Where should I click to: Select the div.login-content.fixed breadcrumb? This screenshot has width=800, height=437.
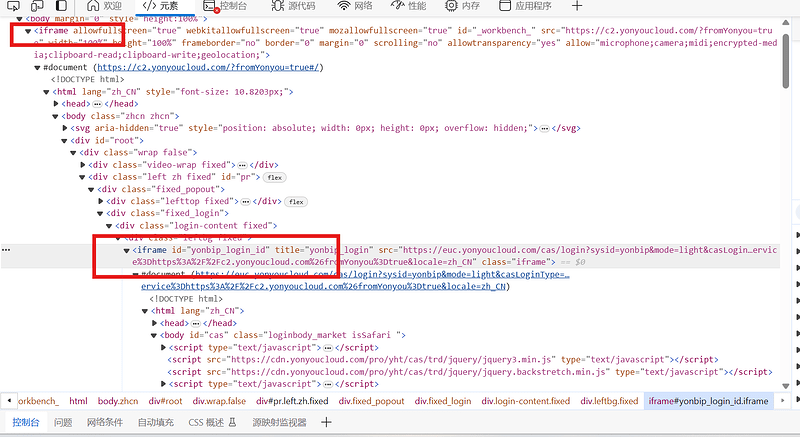pyautogui.click(x=526, y=401)
